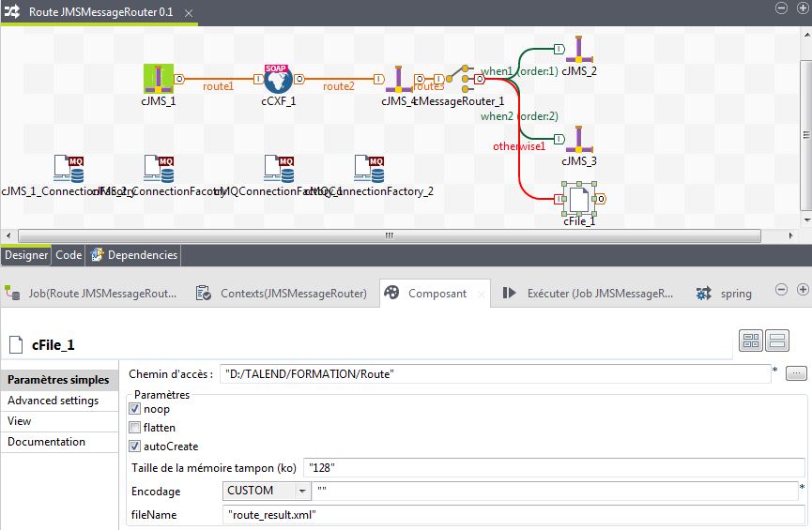Switch to row layout view icon
Viewport: 812px width, 530px height.
(777, 341)
